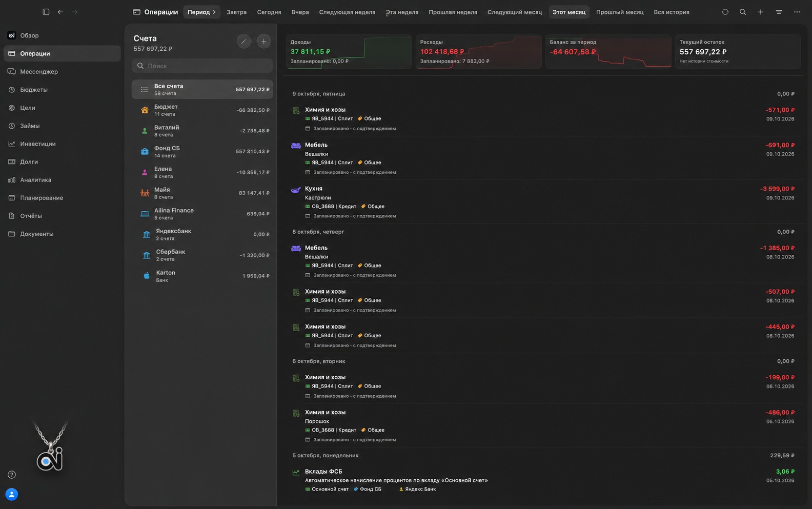Viewport: 812px width, 509px height.
Task: Open Бюджеты in the sidebar
Action: pos(62,90)
